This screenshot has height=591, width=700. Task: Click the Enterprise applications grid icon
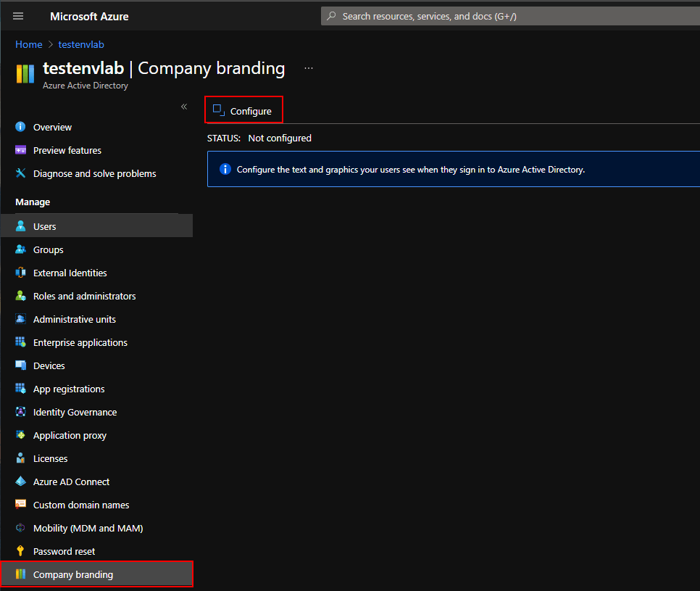(20, 342)
